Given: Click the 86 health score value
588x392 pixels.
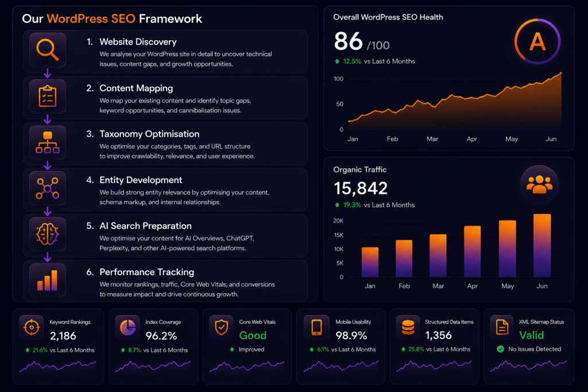Looking at the screenshot, I should click(349, 41).
